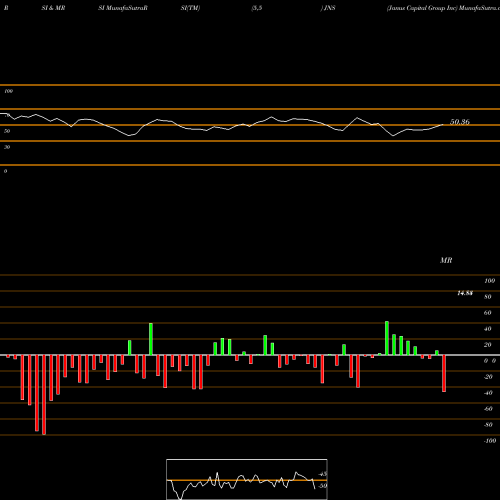Click the 40 label on MR axis

click(x=488, y=329)
